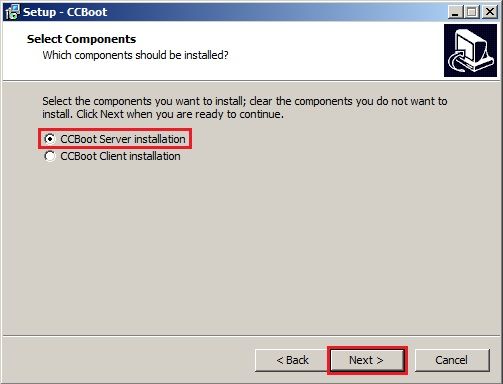This screenshot has width=503, height=384.
Task: Click the empty gray area below radio options
Action: pos(250,247)
